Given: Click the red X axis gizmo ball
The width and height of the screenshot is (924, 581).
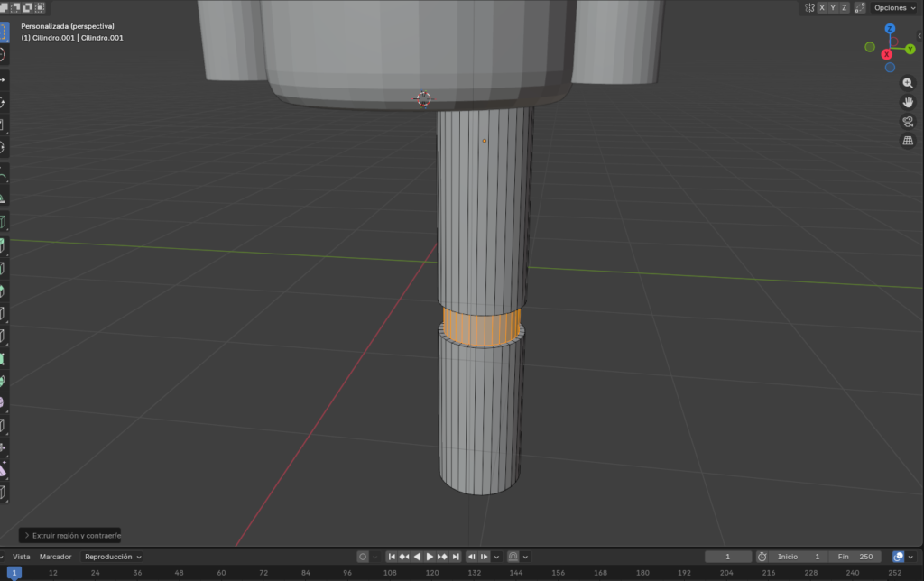Looking at the screenshot, I should [886, 54].
